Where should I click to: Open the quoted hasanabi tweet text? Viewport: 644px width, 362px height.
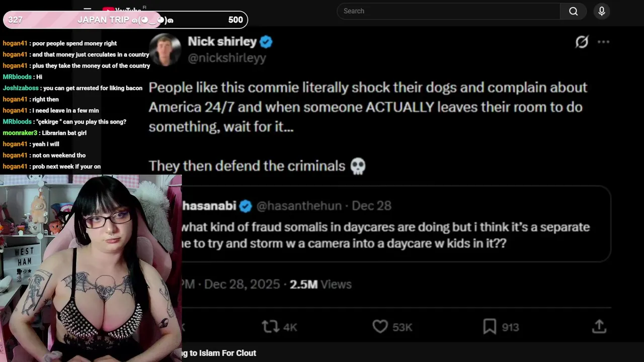tap(385, 235)
